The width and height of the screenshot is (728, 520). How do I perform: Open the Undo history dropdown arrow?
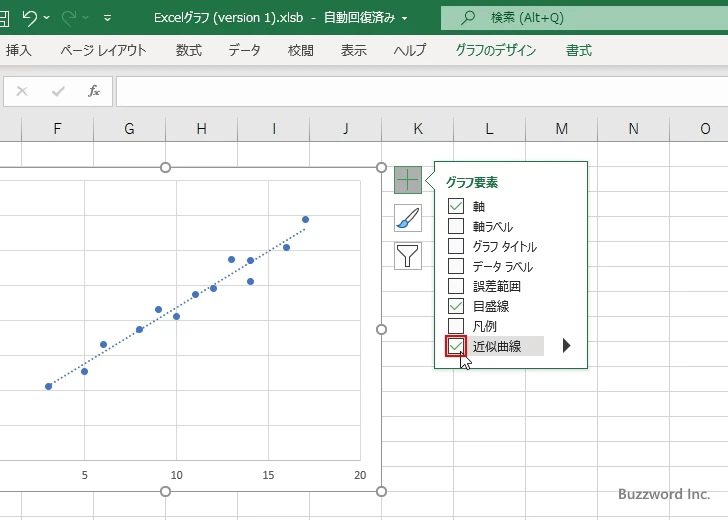[48, 18]
